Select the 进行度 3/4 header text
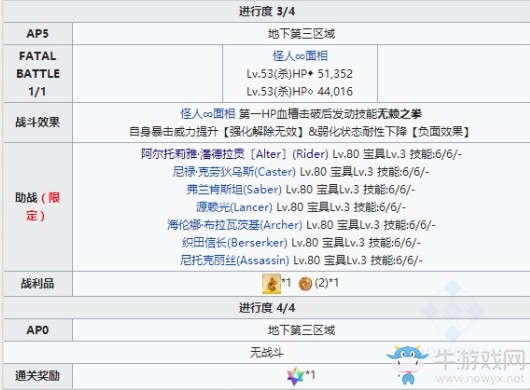530x390 pixels. tap(267, 11)
